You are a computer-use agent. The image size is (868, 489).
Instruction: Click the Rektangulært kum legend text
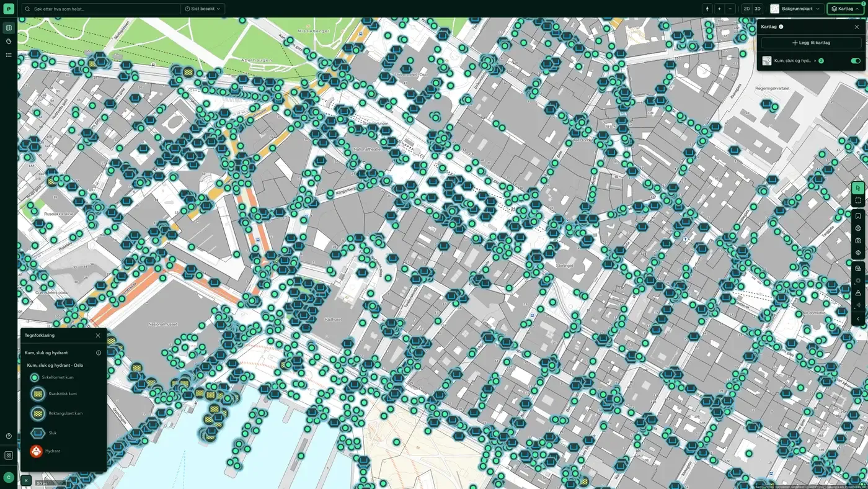66,413
